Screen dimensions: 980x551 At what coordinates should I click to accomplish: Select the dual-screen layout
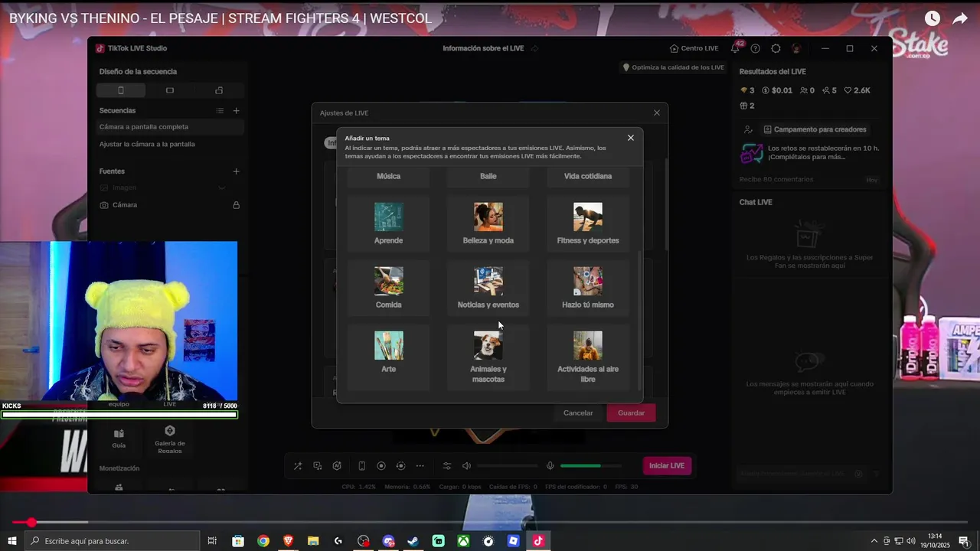coord(219,90)
